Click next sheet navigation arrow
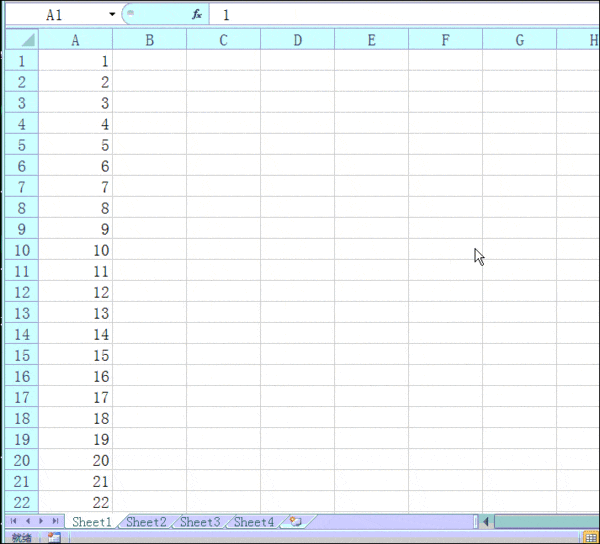The image size is (600, 544). coord(41,521)
